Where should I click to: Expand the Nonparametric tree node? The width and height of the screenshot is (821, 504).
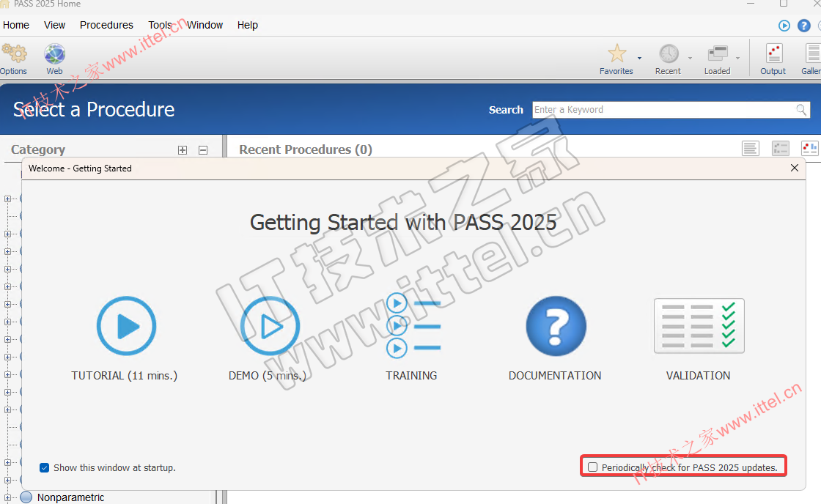point(7,497)
